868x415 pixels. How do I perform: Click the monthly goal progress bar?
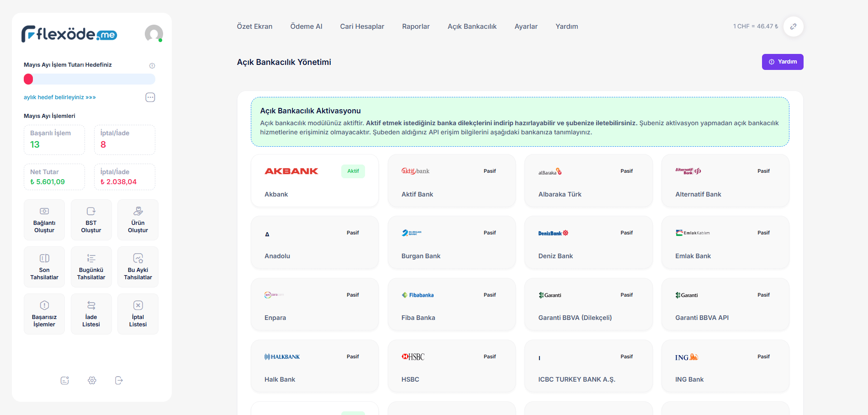pos(90,79)
